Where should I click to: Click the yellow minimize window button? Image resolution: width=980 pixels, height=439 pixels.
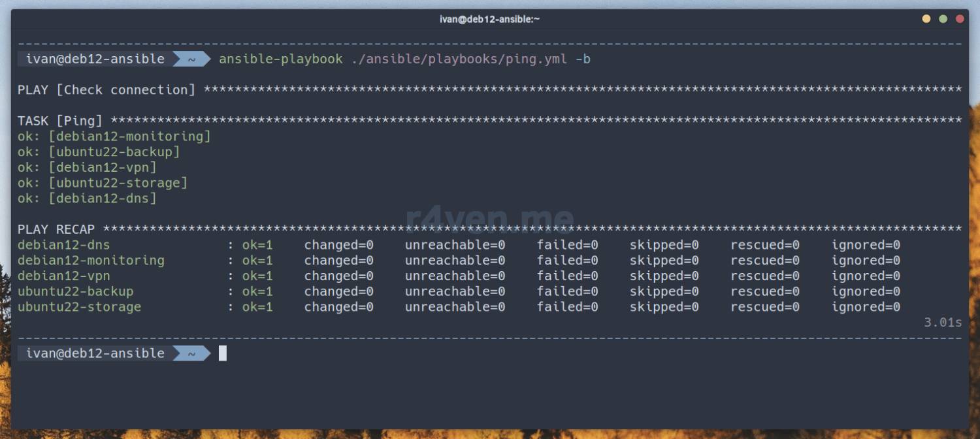[926, 19]
